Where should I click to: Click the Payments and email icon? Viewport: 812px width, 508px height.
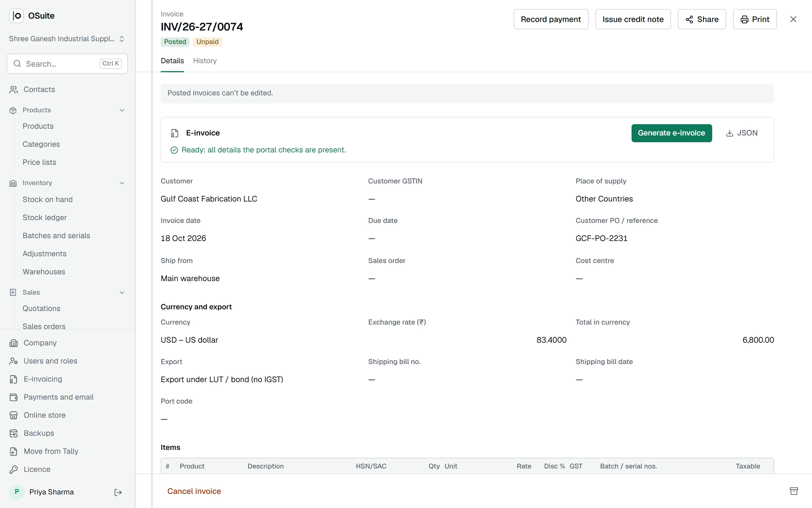point(14,397)
